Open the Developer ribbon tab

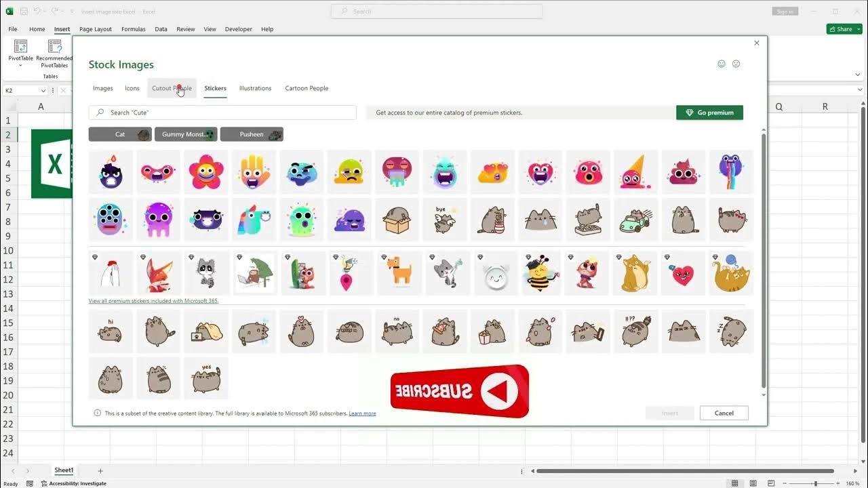tap(239, 29)
